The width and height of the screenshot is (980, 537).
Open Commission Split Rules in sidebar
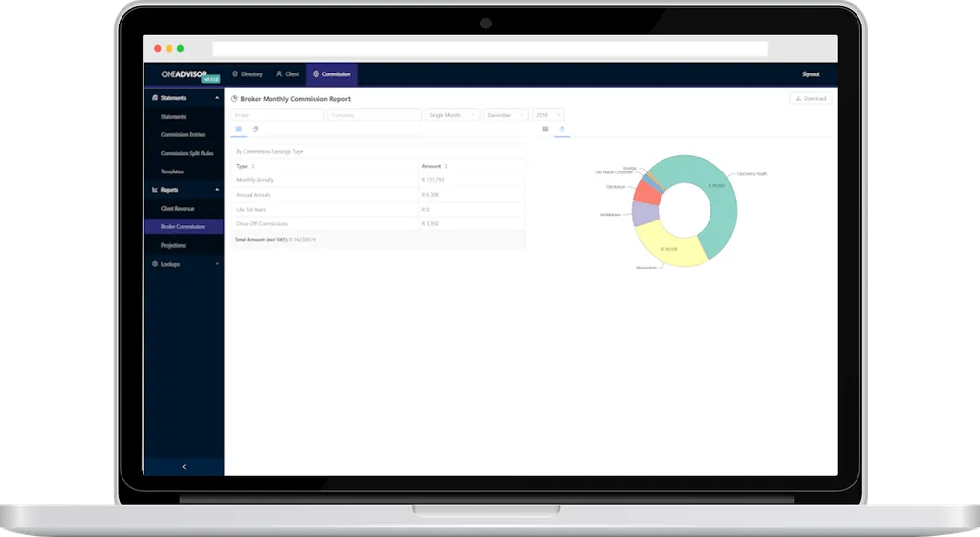coord(186,153)
